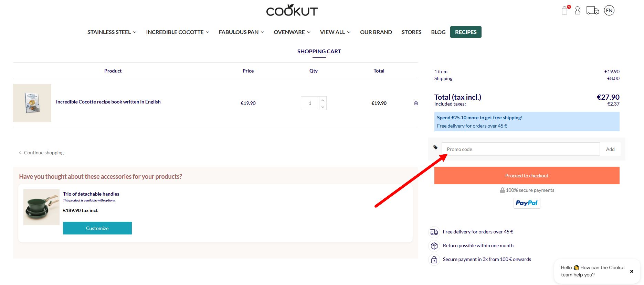Open the recipe book product thumbnail

coord(32,103)
